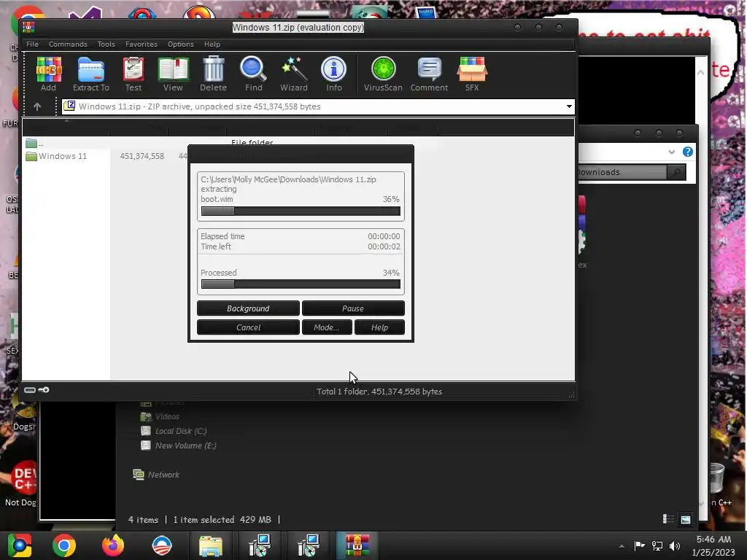Click the Add toolbar icon in WinRAR

[48, 74]
